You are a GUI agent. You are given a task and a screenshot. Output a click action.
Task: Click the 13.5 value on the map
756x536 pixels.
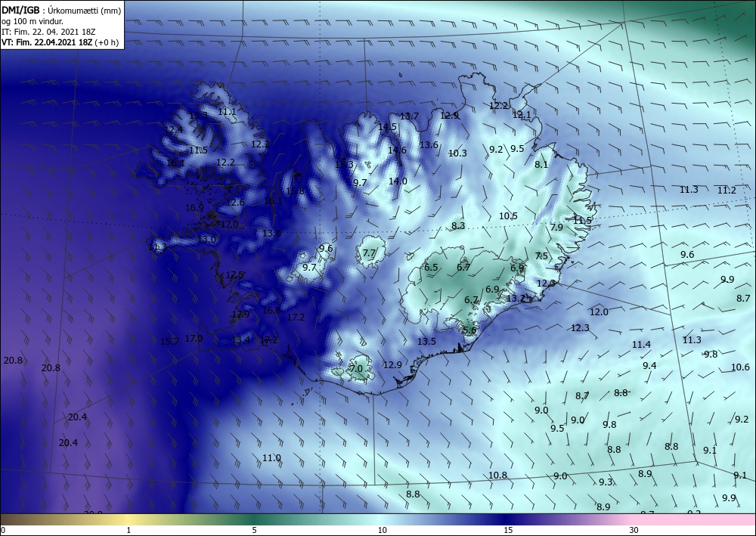(x=426, y=341)
